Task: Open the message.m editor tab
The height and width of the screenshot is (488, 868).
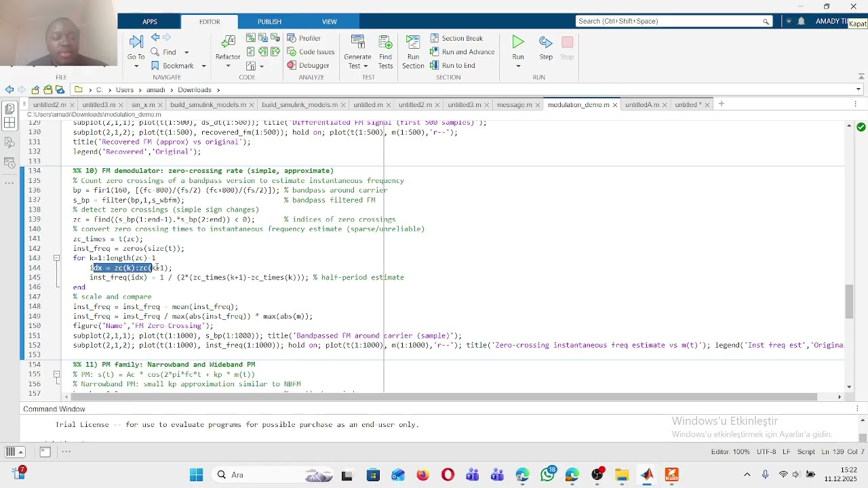Action: [x=514, y=105]
